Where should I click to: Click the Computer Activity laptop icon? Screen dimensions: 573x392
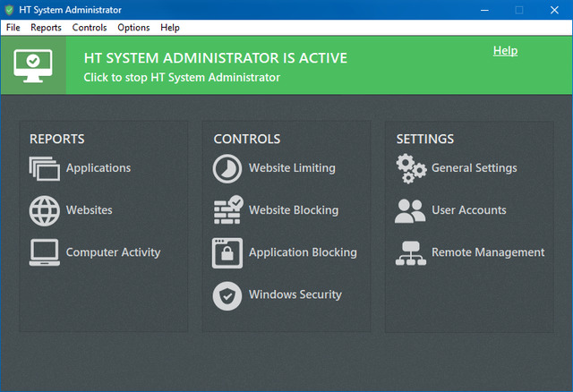44,252
